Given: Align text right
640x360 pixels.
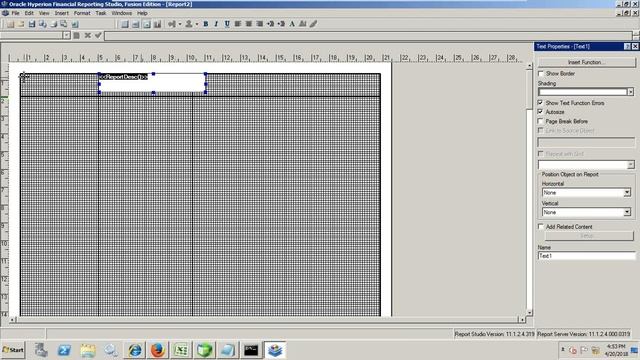Looking at the screenshot, I should pos(260,24).
